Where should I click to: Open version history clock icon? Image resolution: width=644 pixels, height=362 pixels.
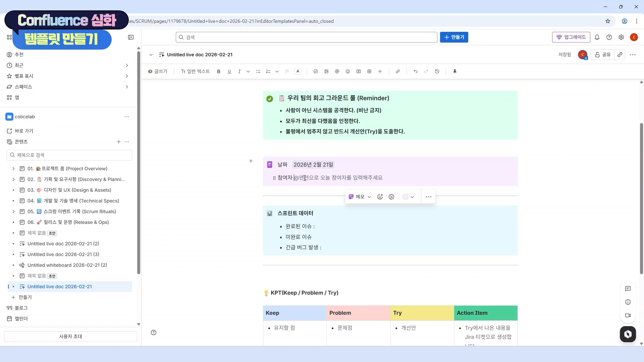point(437,71)
